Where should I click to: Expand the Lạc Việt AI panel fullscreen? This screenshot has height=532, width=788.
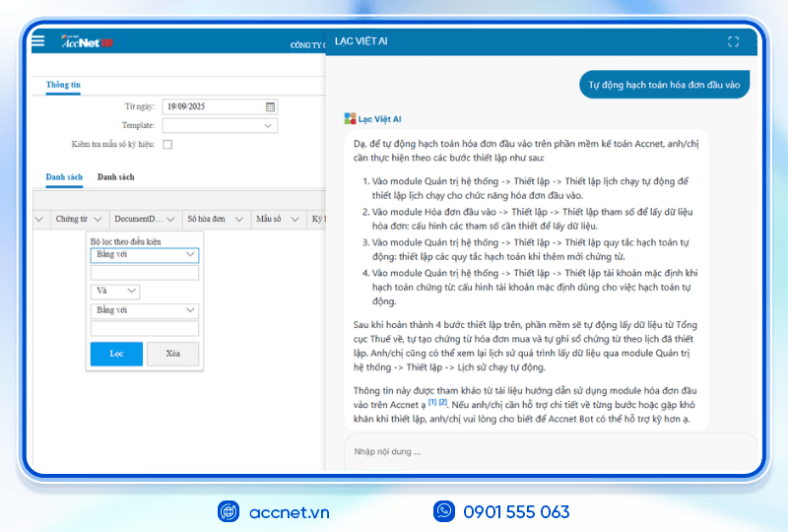[x=733, y=41]
